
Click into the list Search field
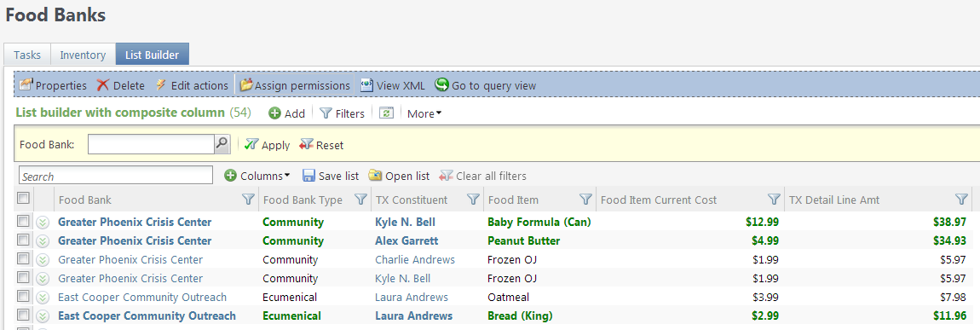[116, 175]
